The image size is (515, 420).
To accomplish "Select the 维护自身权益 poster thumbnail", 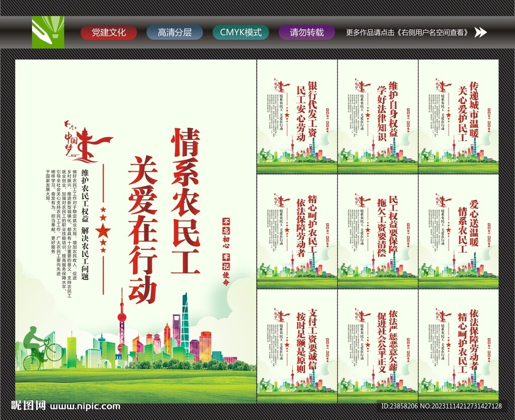I will [x=378, y=117].
